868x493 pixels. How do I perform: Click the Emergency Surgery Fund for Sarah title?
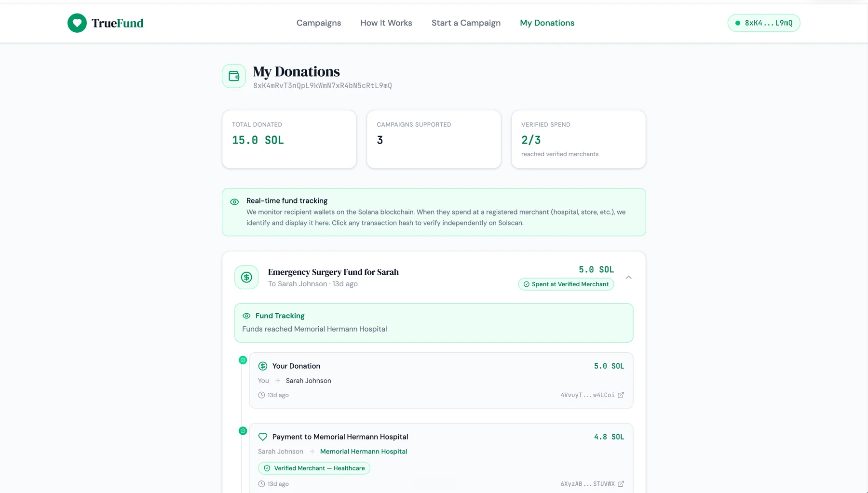click(333, 272)
